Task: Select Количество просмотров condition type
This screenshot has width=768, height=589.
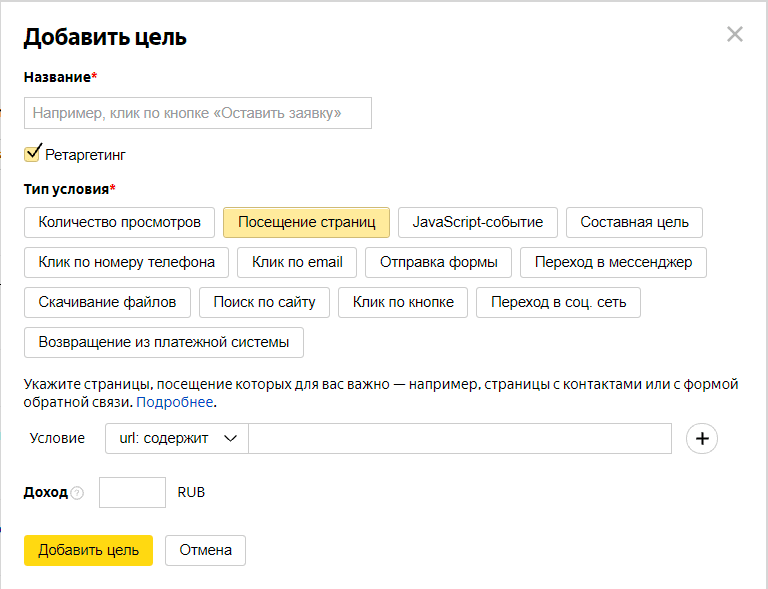Action: pos(119,222)
